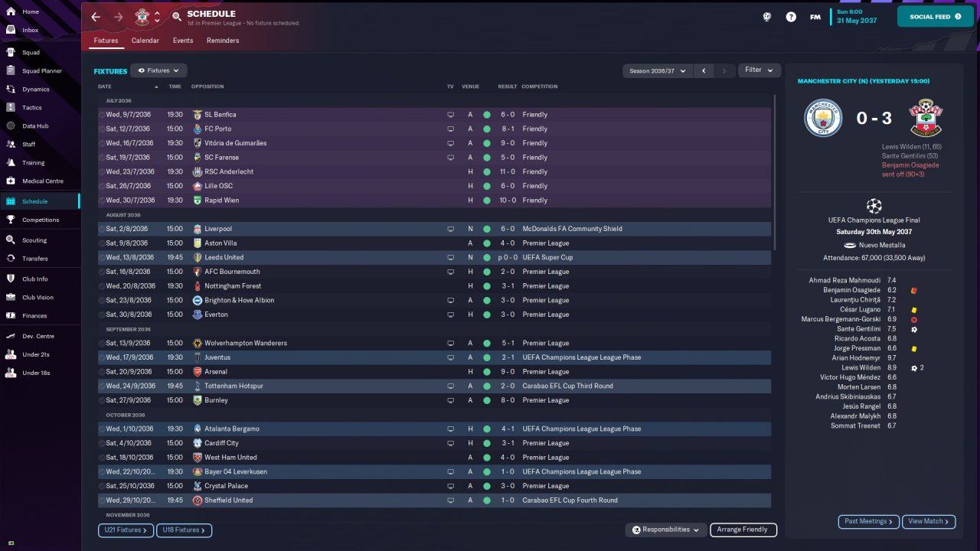Sort fixtures by the Date column
This screenshot has width=980, height=551.
(x=105, y=86)
